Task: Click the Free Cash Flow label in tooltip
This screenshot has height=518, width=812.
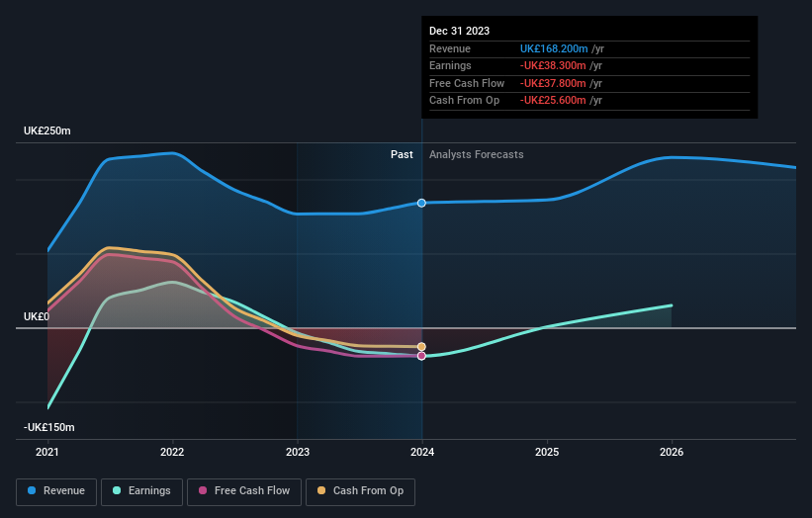Action: pyautogui.click(x=467, y=83)
